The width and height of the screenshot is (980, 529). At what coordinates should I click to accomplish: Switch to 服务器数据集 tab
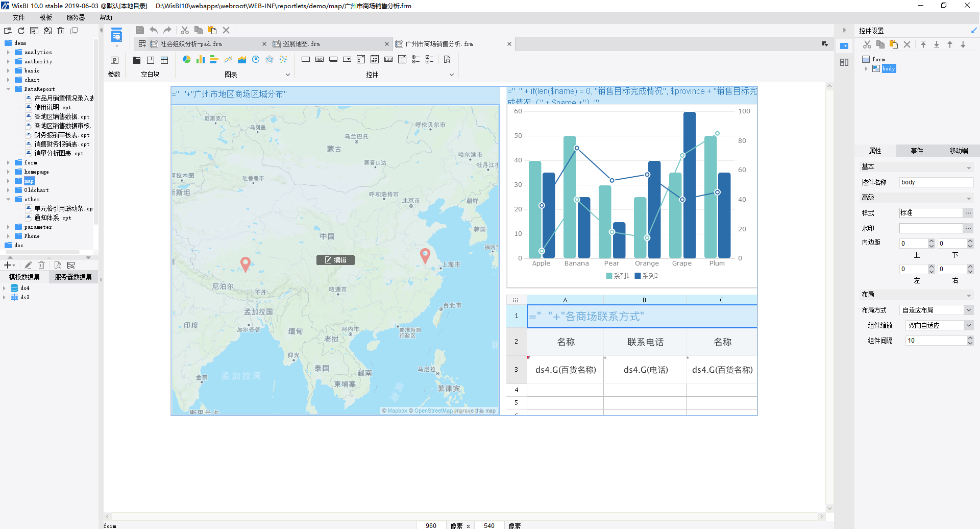[73, 277]
